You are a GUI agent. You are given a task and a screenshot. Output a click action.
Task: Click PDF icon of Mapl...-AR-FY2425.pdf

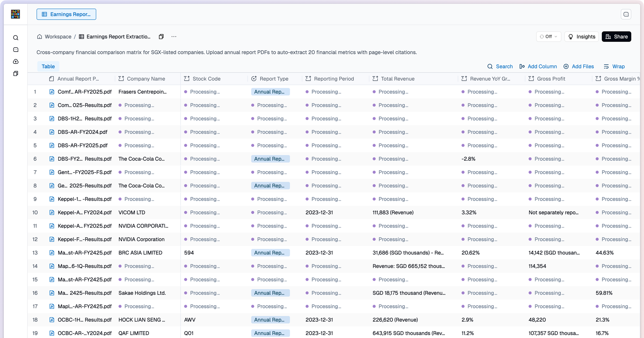[52, 306]
